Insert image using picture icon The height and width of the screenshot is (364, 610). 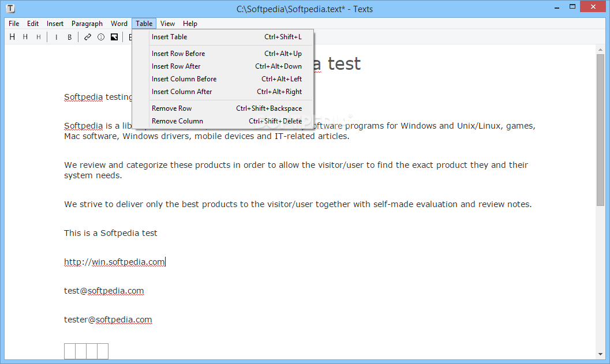pyautogui.click(x=114, y=37)
